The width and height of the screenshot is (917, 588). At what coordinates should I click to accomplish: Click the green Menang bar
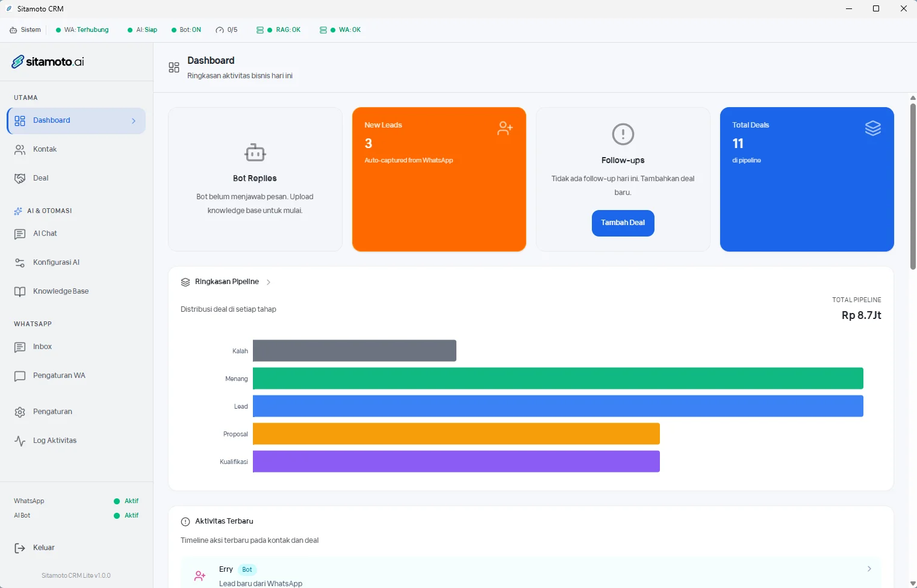pyautogui.click(x=558, y=379)
